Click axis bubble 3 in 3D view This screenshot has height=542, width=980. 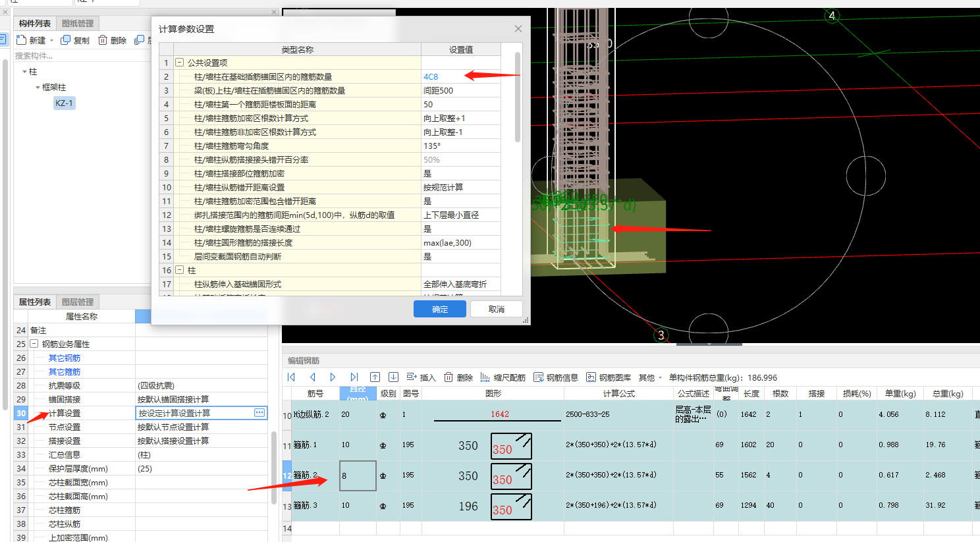click(661, 335)
